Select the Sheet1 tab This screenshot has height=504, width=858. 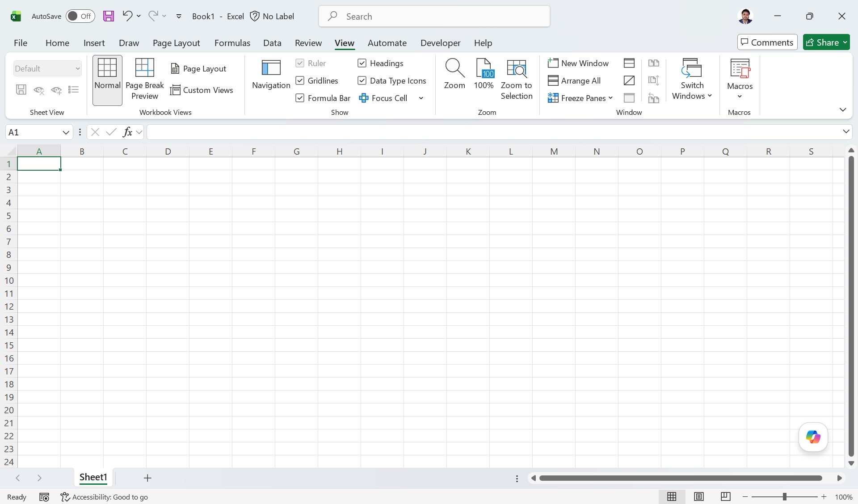(x=93, y=477)
